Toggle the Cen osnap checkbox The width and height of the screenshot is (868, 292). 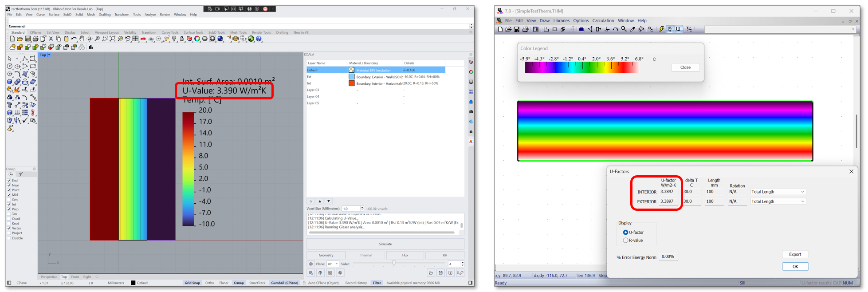tap(9, 200)
